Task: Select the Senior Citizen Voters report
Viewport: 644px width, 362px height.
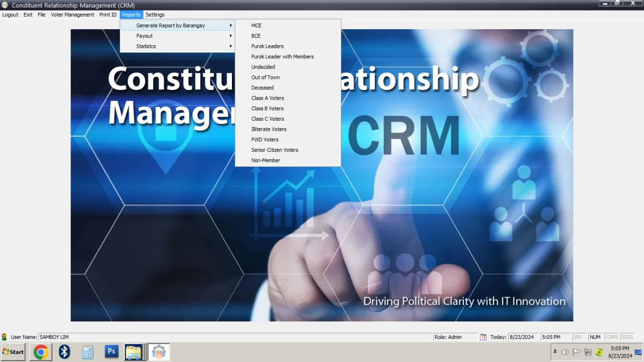Action: click(x=288, y=150)
